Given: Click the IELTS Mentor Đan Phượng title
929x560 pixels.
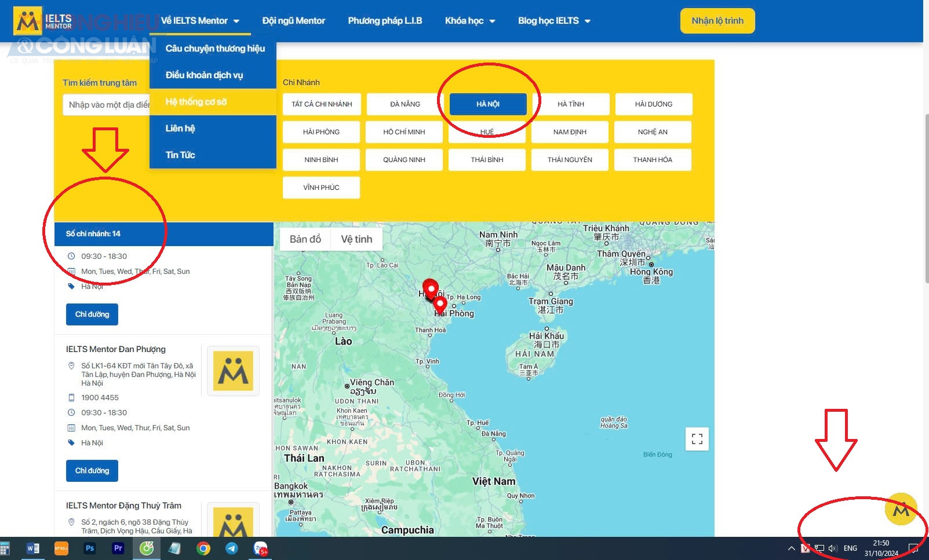Looking at the screenshot, I should (x=116, y=349).
